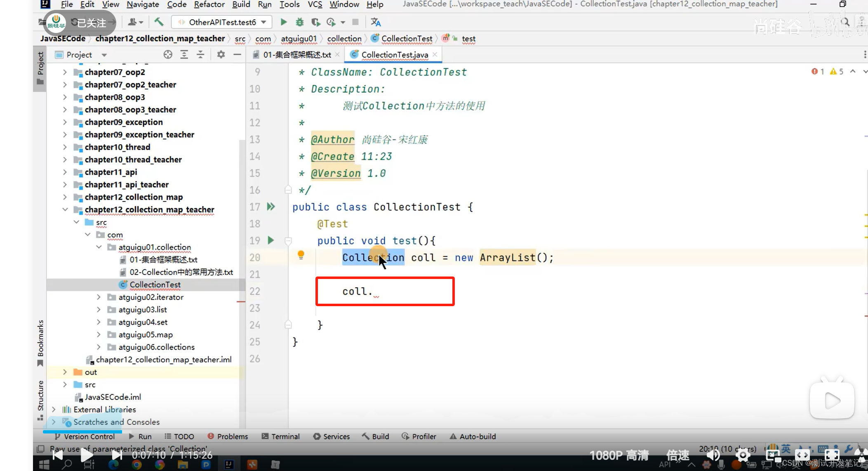Open the Terminal tool window
The height and width of the screenshot is (471, 868).
(281, 436)
